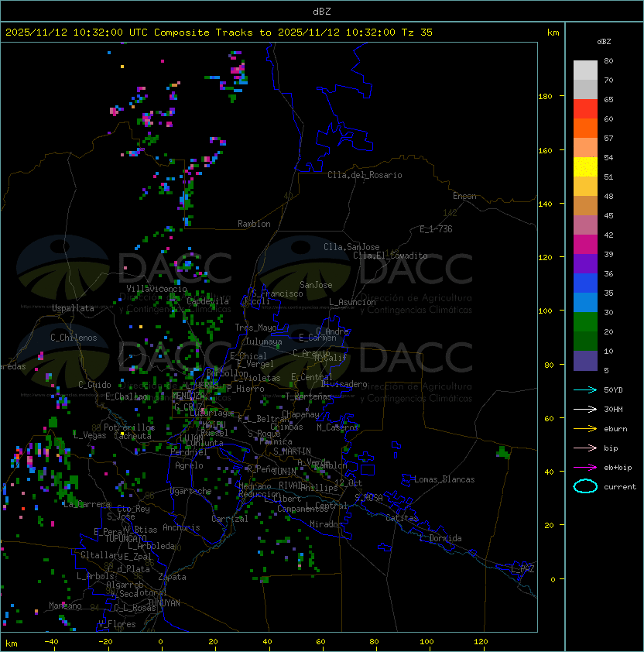The image size is (644, 652).
Task: Click the TUNUYAN map label
Action: pyautogui.click(x=164, y=603)
